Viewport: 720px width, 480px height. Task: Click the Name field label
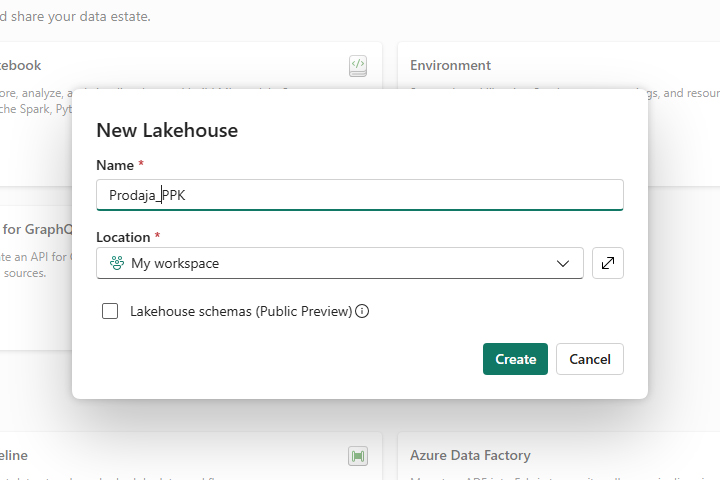115,163
